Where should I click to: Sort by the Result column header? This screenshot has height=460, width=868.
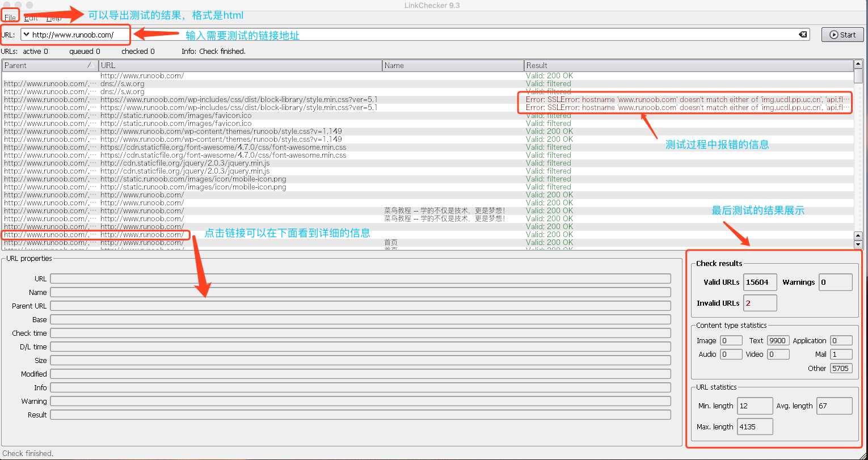(689, 65)
